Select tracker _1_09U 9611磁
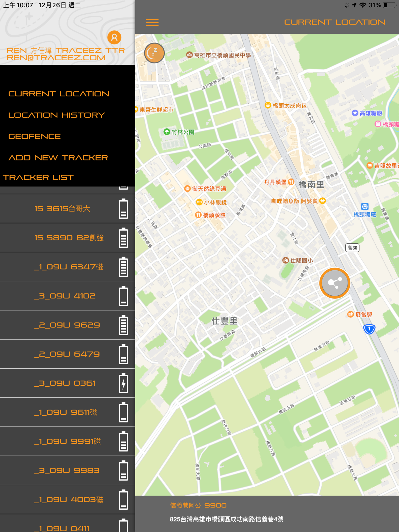The height and width of the screenshot is (532, 399). [67, 412]
